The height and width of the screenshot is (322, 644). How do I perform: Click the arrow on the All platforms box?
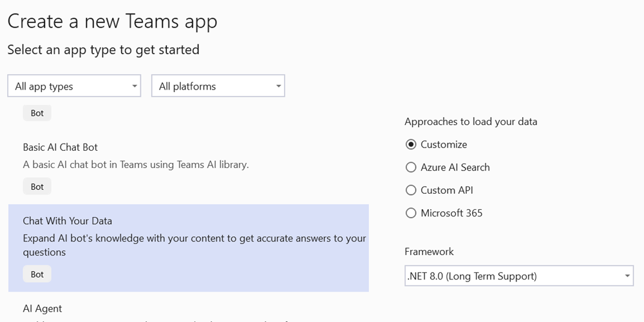point(278,86)
